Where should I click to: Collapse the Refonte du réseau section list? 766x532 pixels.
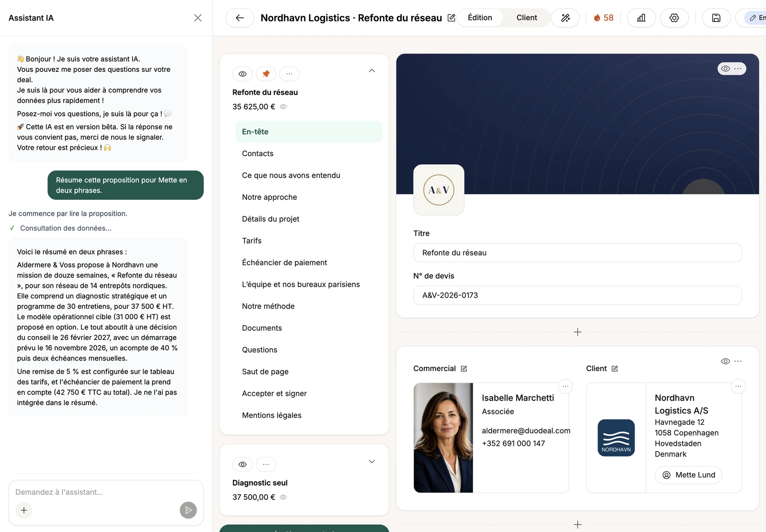(x=372, y=71)
